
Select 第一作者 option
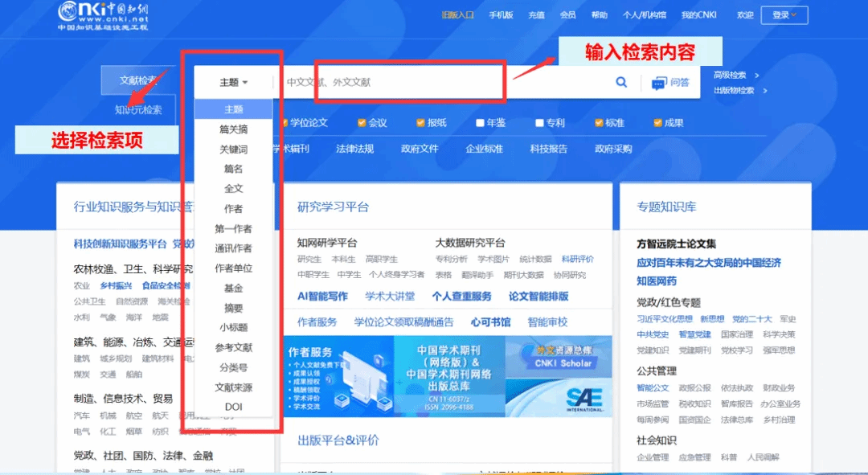234,228
